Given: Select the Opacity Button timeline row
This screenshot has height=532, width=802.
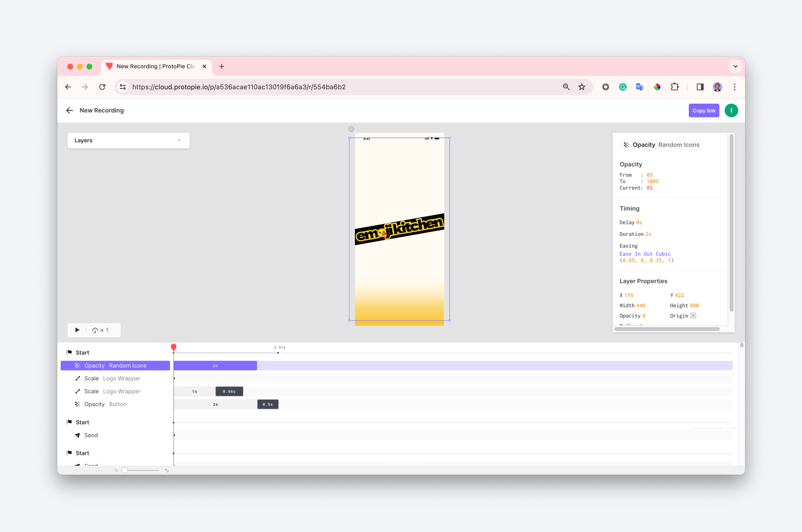Looking at the screenshot, I should pos(116,404).
